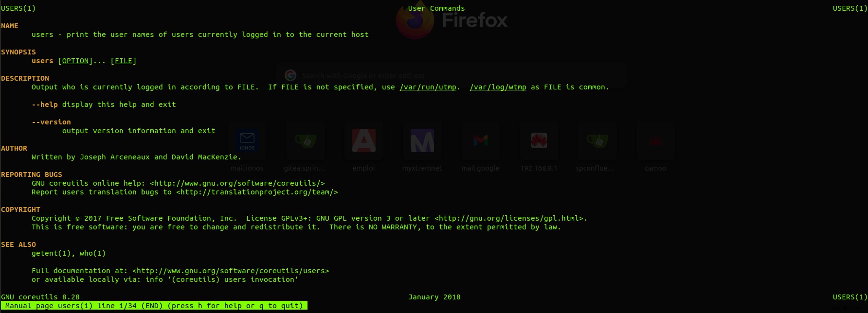Click 'output version information and exit' line

coord(139,131)
